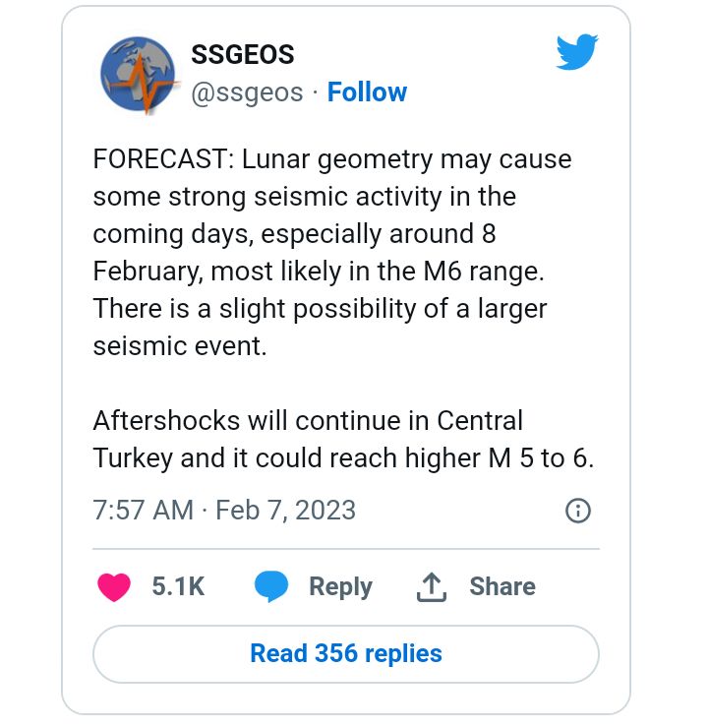Open the tweet via 7:57 AM timestamp
Viewport: 708px width, 728px height.
(143, 511)
